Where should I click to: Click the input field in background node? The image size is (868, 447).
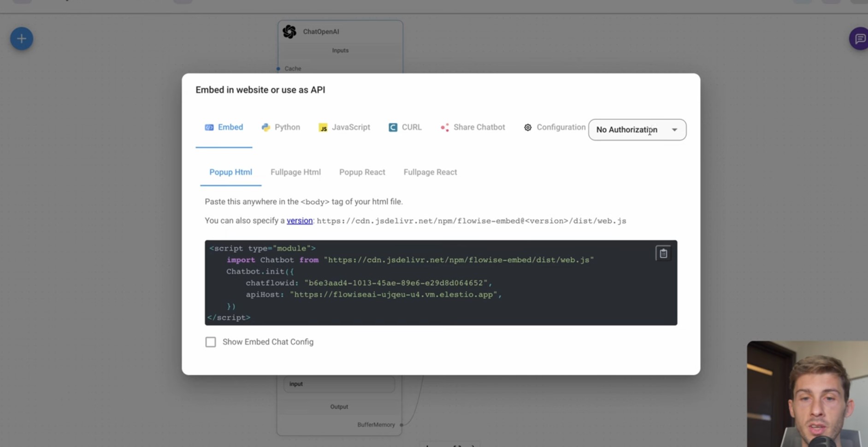click(x=339, y=384)
